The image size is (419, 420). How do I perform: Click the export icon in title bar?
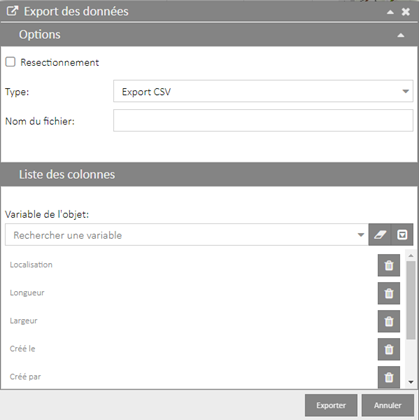tap(12, 11)
